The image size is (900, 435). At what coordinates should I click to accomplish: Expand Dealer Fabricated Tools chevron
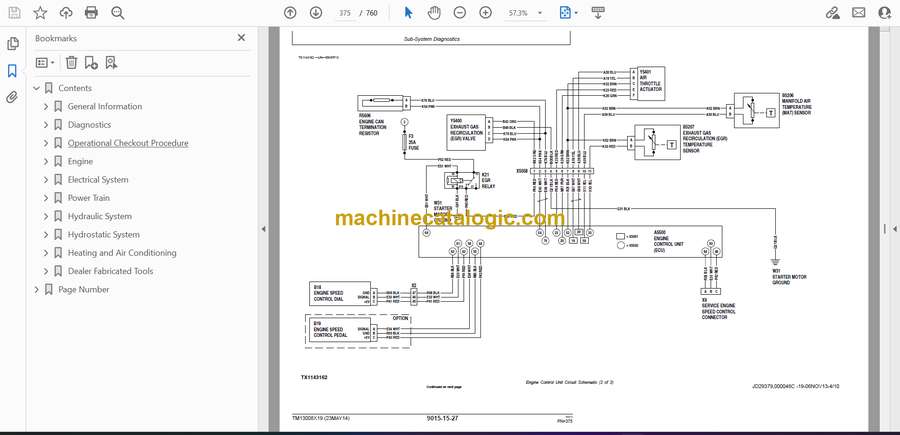46,271
